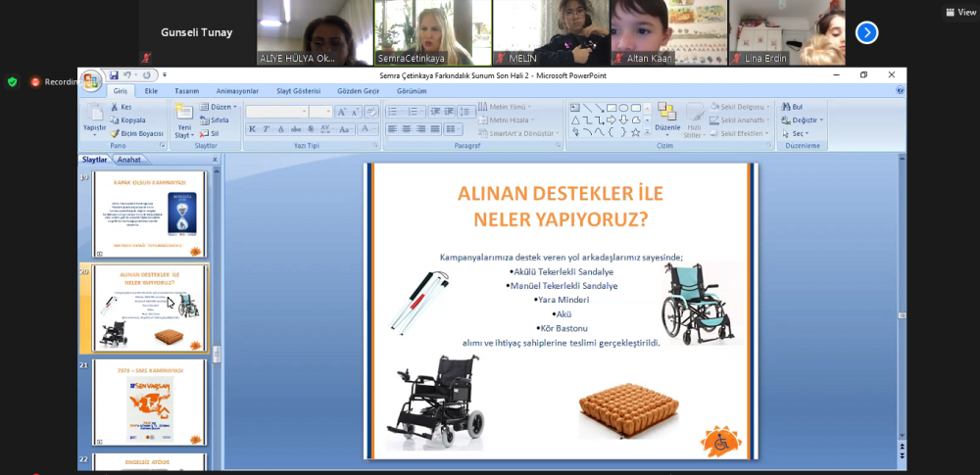Activate Biçim Boyacısı format painter

click(x=137, y=133)
